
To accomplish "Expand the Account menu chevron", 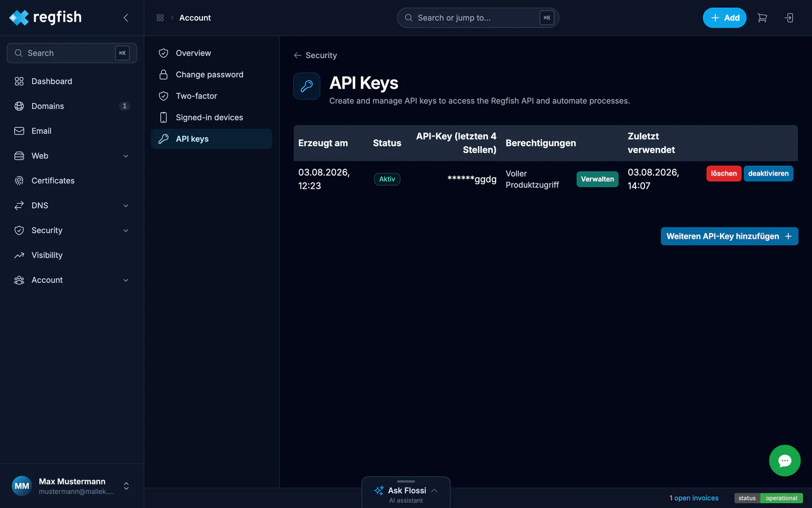I will pos(126,280).
